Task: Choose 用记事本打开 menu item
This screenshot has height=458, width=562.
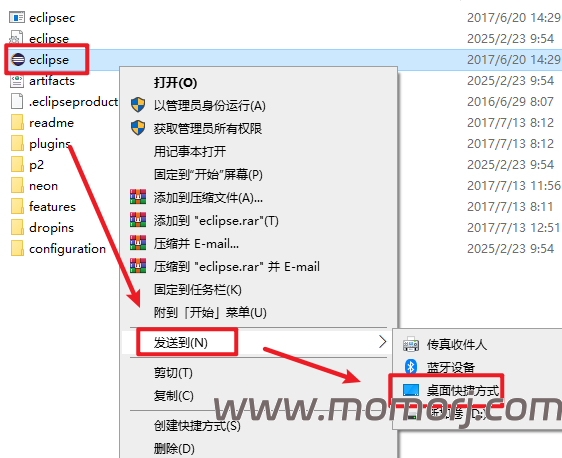Action: [190, 152]
